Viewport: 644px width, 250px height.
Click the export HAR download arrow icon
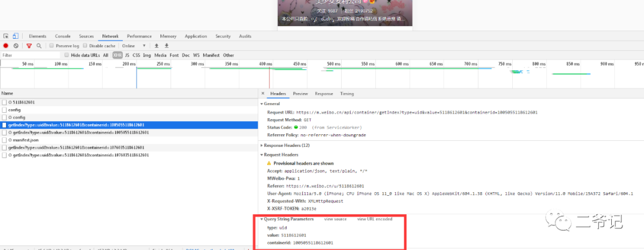point(166,45)
